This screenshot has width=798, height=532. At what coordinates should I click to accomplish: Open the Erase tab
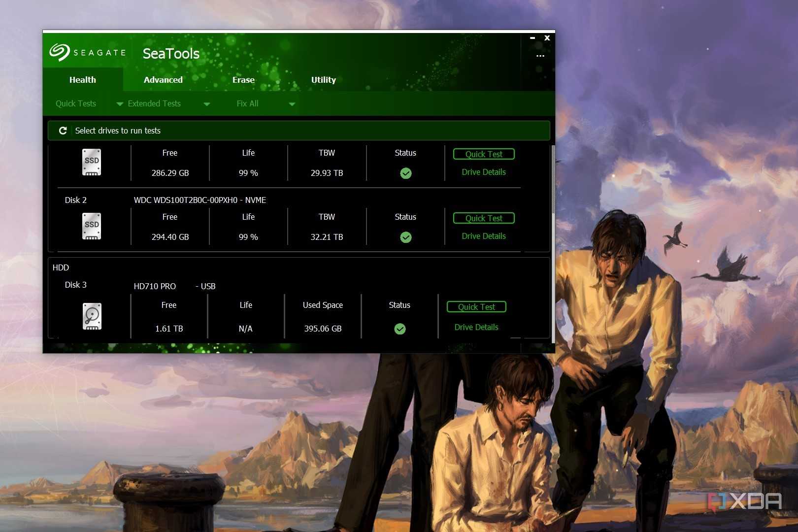click(243, 80)
